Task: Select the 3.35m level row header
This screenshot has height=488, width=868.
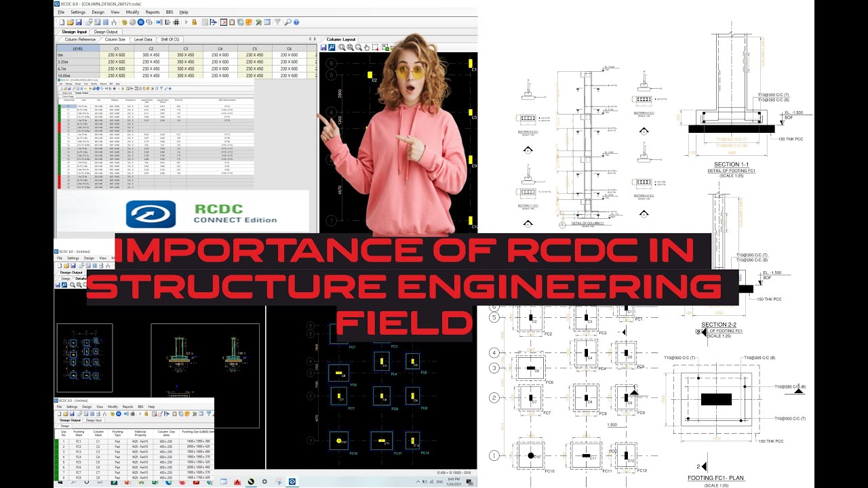Action: tap(77, 62)
